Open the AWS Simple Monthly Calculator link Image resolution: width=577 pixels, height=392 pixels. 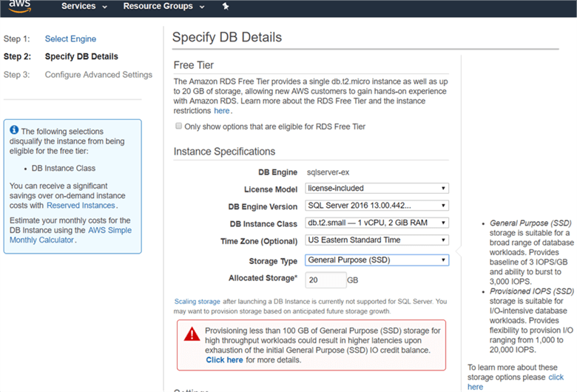(x=70, y=235)
